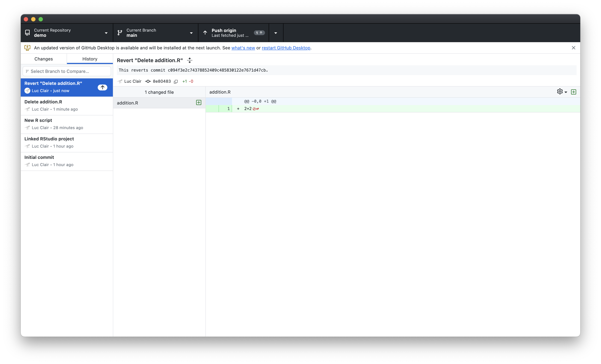Expand the Current Branch main dropdown
This screenshot has width=601, height=364.
pyautogui.click(x=155, y=33)
